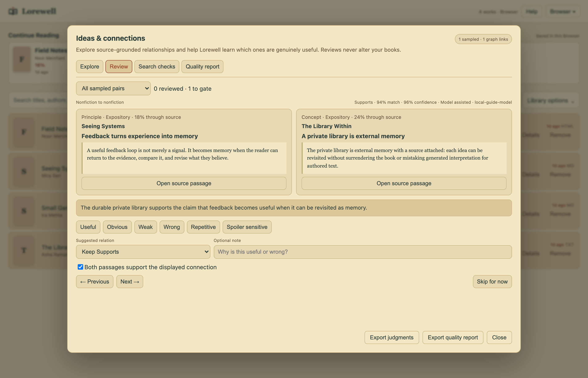The height and width of the screenshot is (378, 588).
Task: Open source passage for Seeing Systems
Action: pos(184,183)
